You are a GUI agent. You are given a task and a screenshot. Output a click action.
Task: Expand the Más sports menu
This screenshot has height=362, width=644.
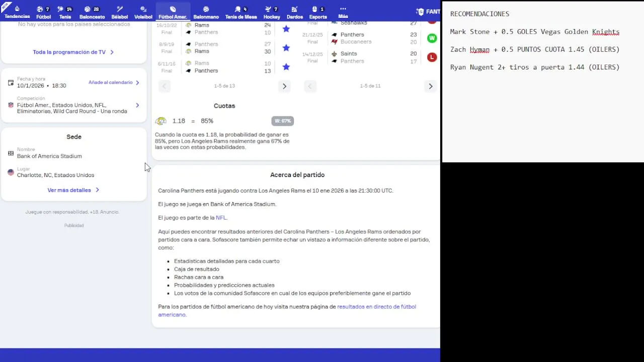tap(343, 12)
